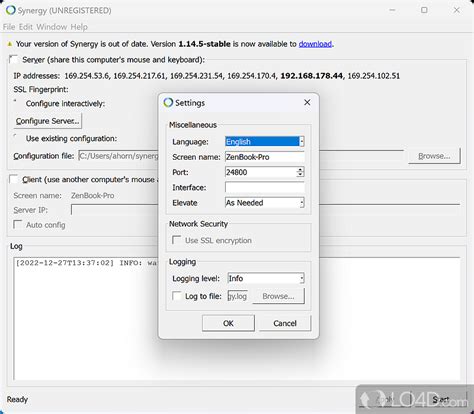
Task: Click the Interface input field
Action: coord(265,187)
